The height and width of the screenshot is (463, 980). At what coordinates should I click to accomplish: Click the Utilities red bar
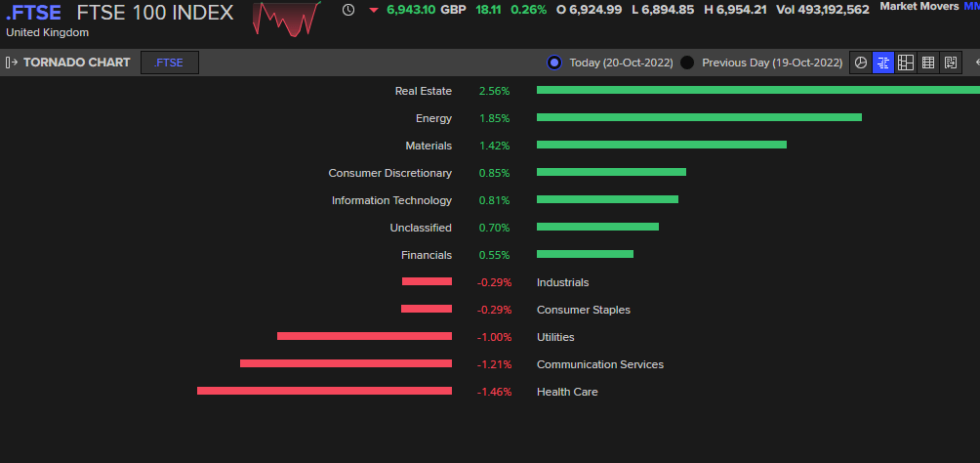(364, 336)
